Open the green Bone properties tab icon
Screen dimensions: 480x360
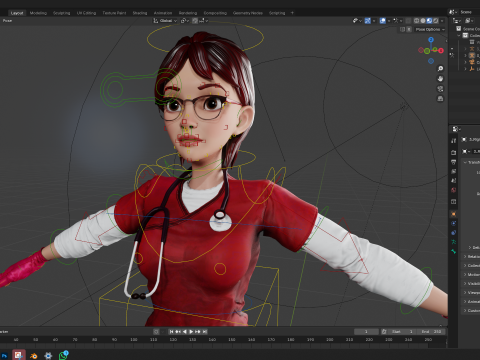(x=453, y=251)
